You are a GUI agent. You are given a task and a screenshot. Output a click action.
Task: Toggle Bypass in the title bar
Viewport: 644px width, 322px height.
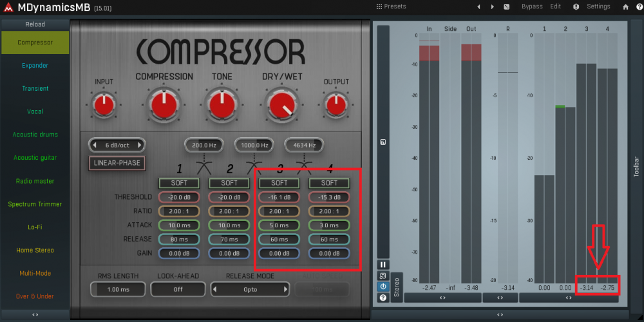pyautogui.click(x=532, y=6)
